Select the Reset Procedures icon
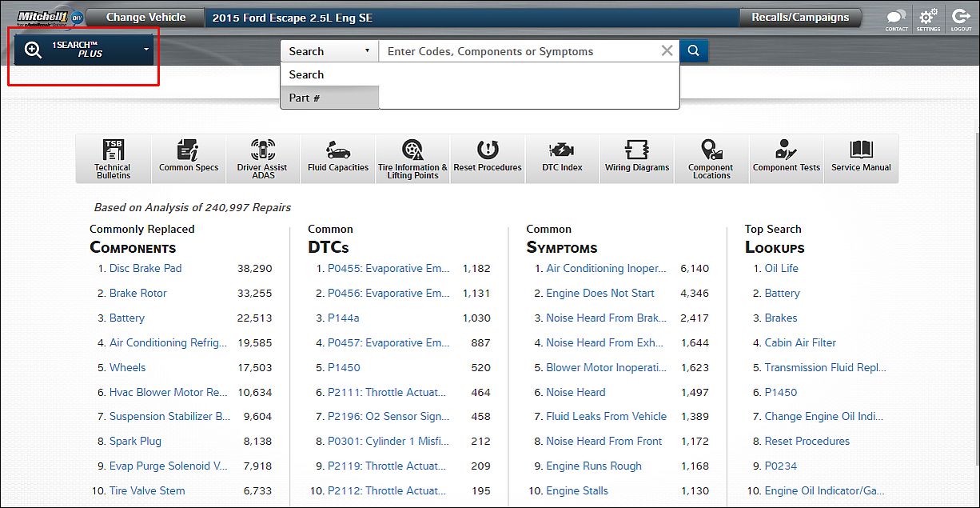Viewport: 980px width, 508px height. click(x=488, y=158)
